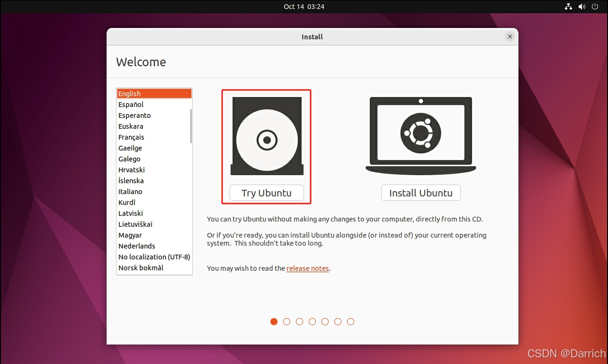The image size is (608, 364).
Task: Open the network status icon in top bar
Action: (568, 7)
